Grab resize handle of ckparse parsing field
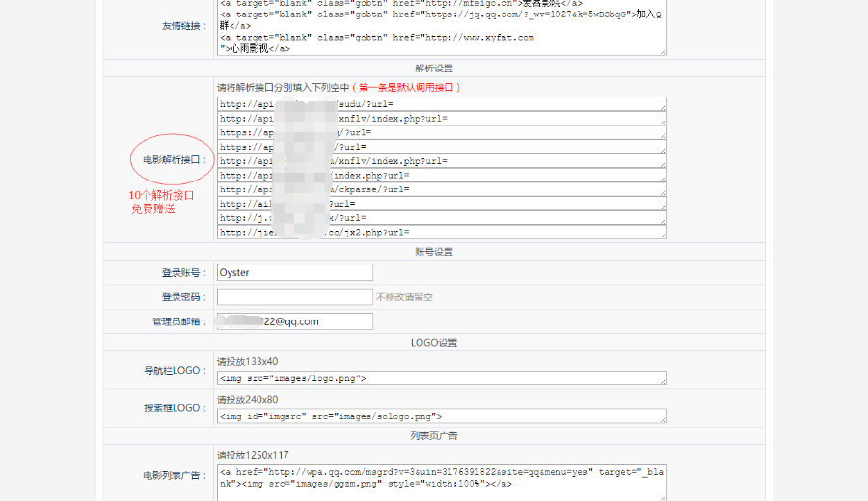868x501 pixels. click(662, 193)
